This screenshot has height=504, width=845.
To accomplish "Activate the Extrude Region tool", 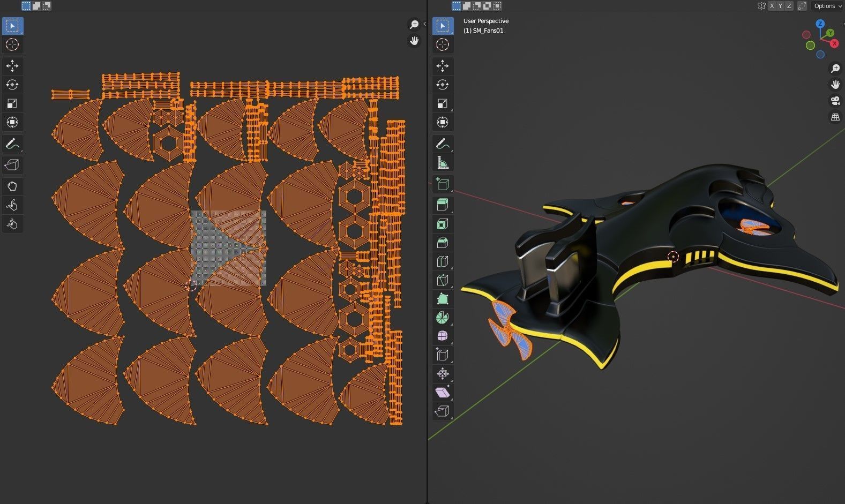I will point(443,205).
